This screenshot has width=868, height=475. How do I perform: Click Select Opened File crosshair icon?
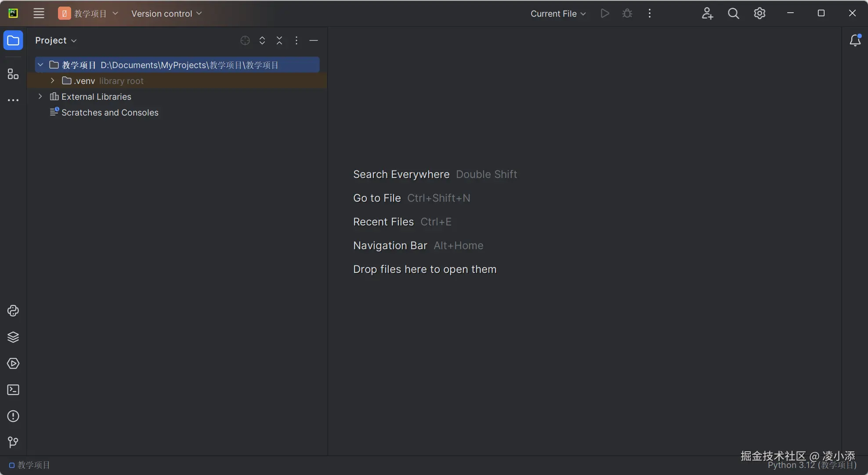pyautogui.click(x=245, y=40)
